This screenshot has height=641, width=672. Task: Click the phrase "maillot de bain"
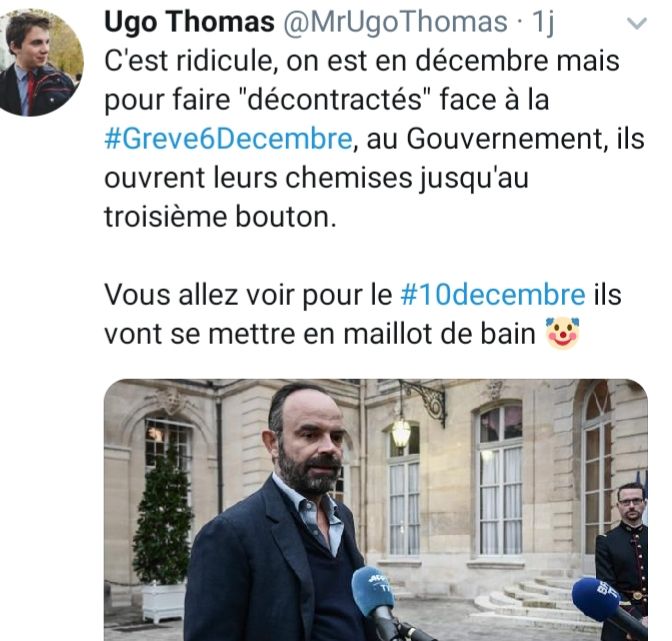pos(440,334)
